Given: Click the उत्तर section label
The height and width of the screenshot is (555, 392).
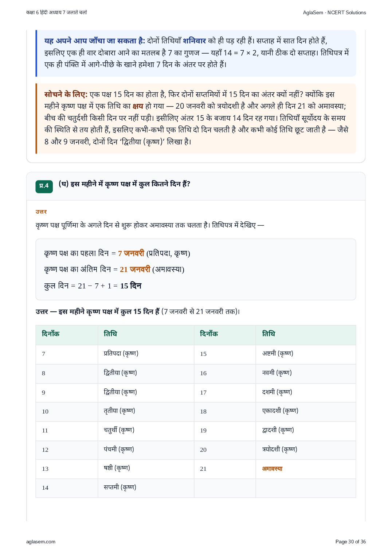Looking at the screenshot, I should click(x=41, y=212).
